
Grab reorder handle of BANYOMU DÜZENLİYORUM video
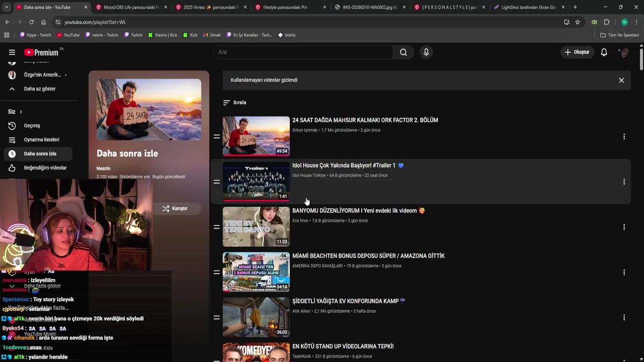tap(216, 227)
